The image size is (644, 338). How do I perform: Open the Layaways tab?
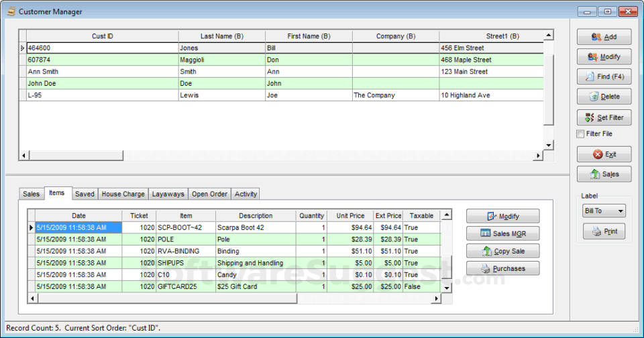[x=168, y=194]
